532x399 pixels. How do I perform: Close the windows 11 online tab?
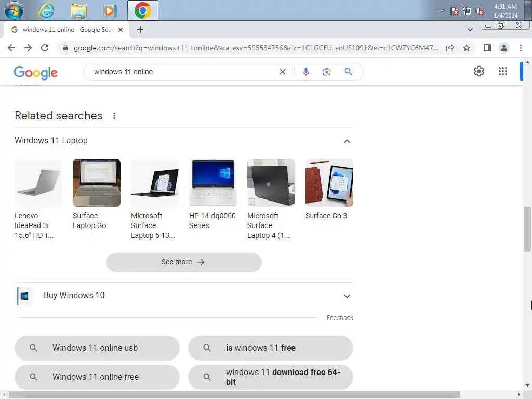click(x=120, y=30)
